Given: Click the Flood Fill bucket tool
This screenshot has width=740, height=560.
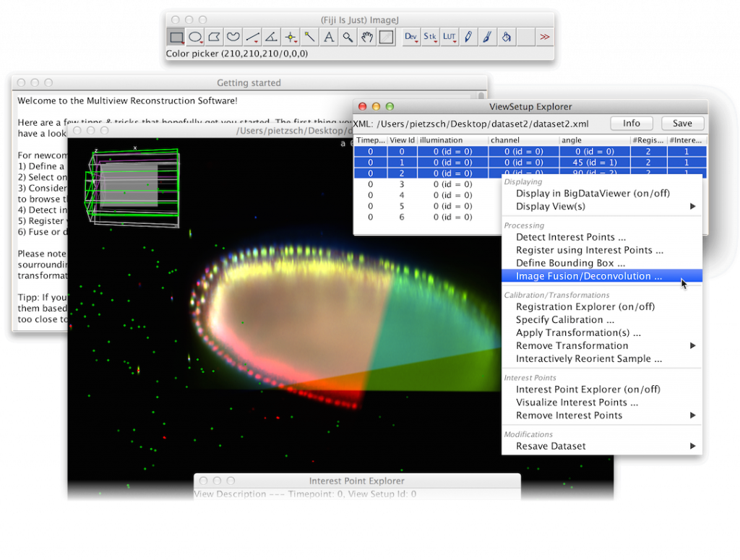Looking at the screenshot, I should [507, 37].
